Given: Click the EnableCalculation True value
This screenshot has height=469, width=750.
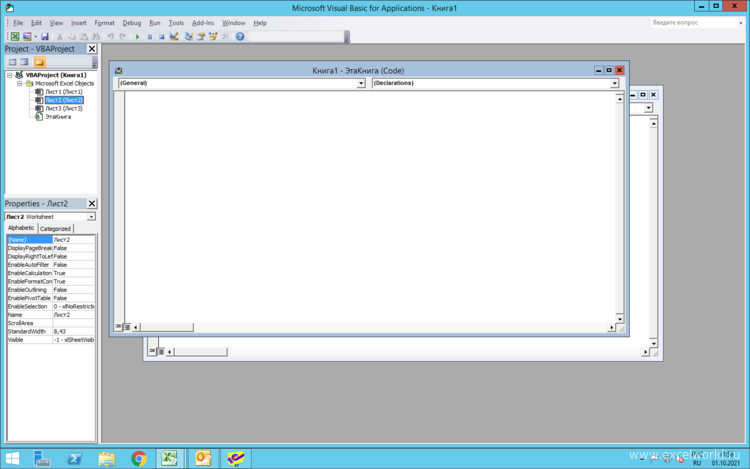Looking at the screenshot, I should (74, 273).
